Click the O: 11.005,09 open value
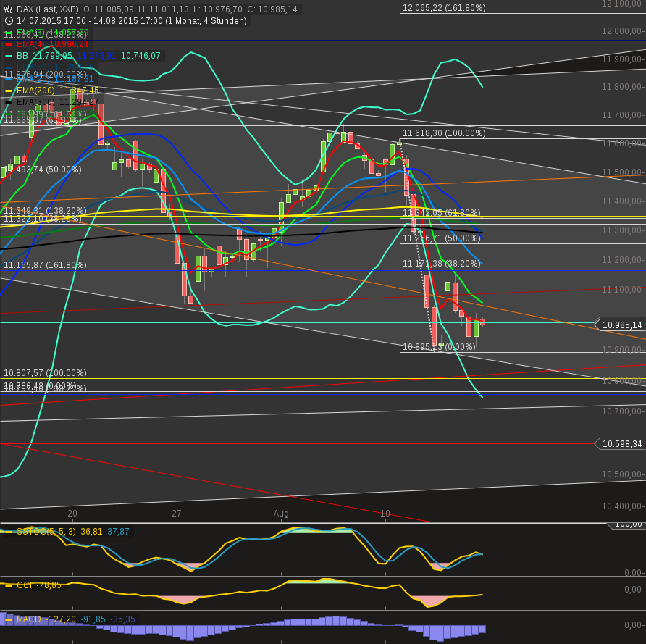This screenshot has height=644, width=646. click(109, 9)
